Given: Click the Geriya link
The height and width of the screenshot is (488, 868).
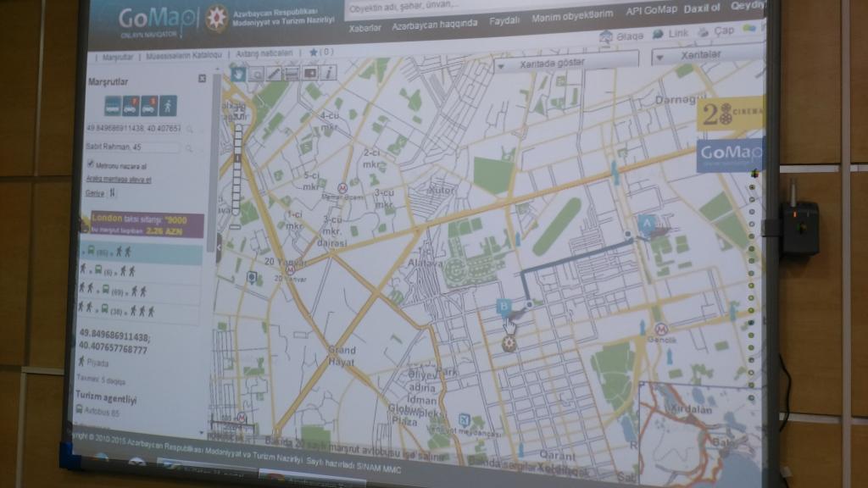Looking at the screenshot, I should point(95,193).
